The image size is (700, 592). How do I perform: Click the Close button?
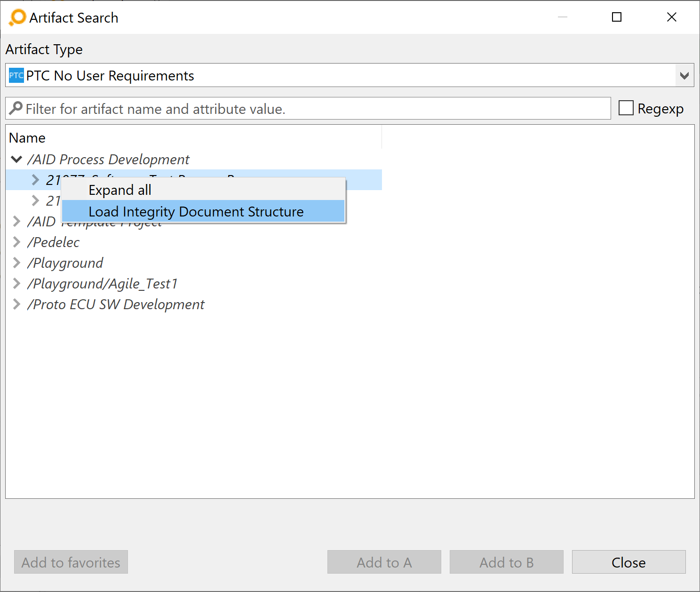628,562
